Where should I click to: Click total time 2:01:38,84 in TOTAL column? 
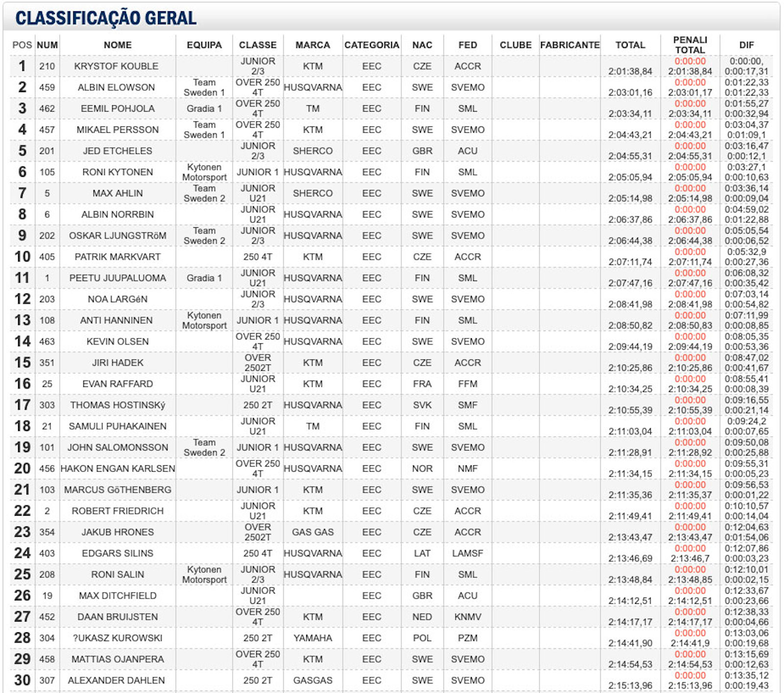click(x=630, y=72)
